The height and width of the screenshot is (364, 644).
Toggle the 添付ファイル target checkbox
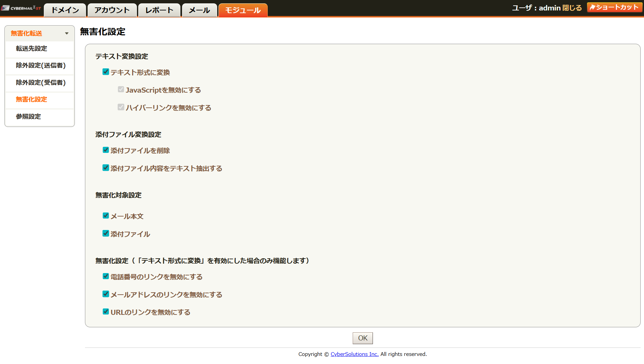click(106, 233)
